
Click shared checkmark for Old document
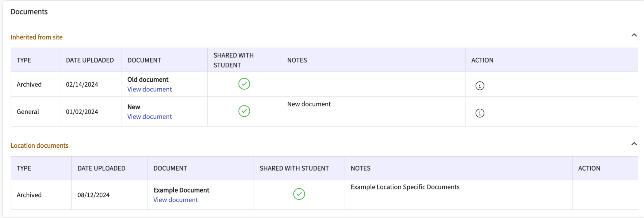point(244,84)
